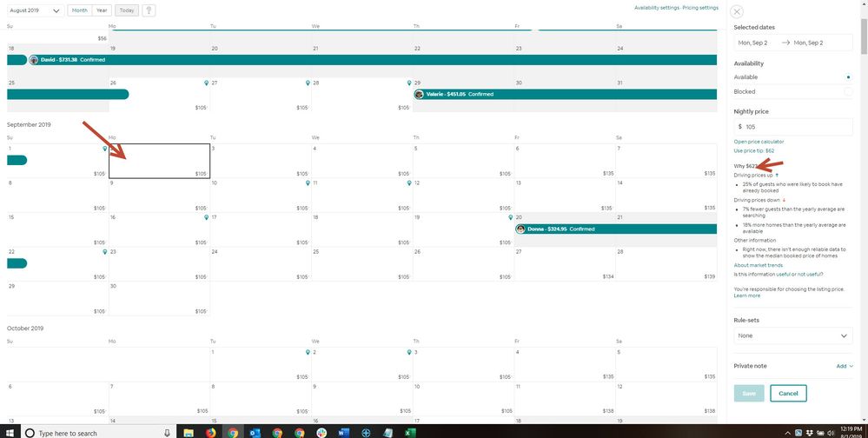Screen dimensions: 868x438
Task: Open the August 2019 month dropdown
Action: click(34, 10)
